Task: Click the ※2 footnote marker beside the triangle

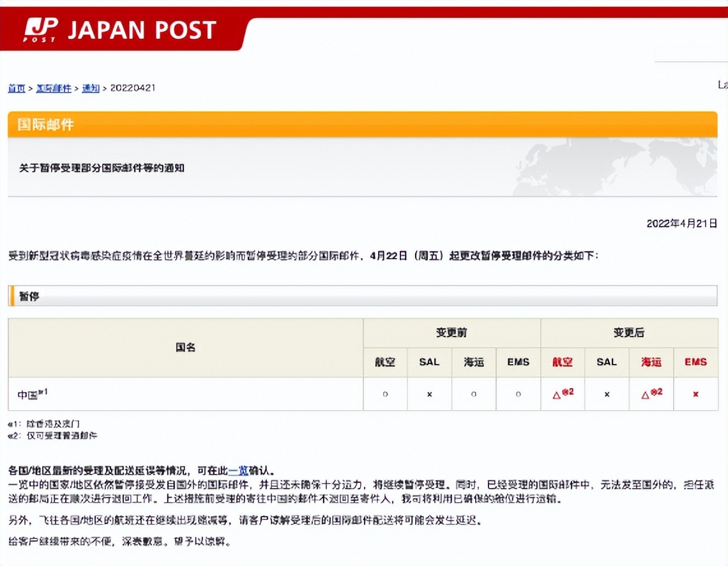Action: click(568, 392)
